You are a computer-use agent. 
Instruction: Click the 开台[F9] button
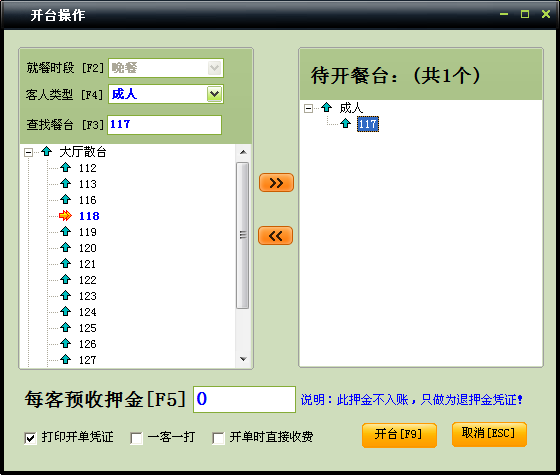pyautogui.click(x=399, y=435)
